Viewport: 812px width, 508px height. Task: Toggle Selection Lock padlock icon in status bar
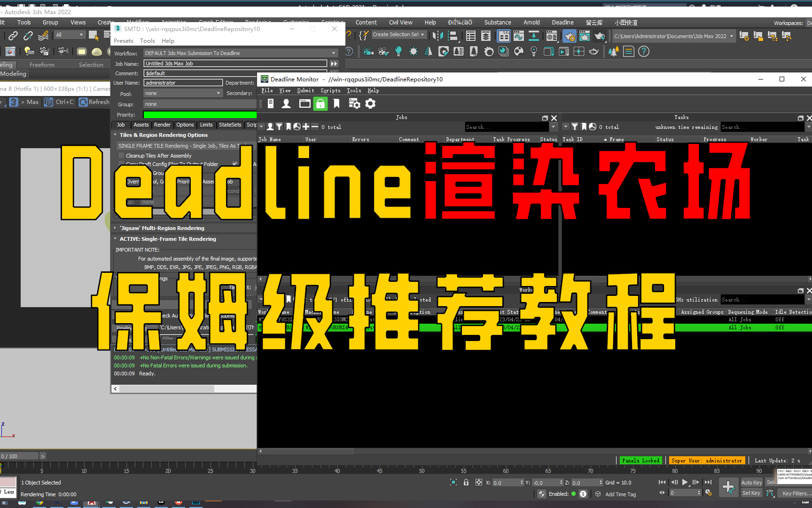pos(466,482)
